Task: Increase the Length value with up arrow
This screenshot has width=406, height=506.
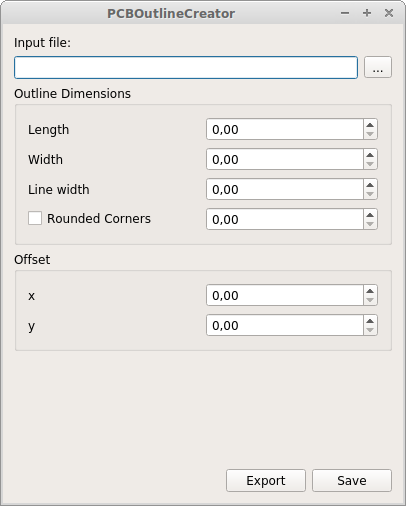Action: tap(370, 124)
